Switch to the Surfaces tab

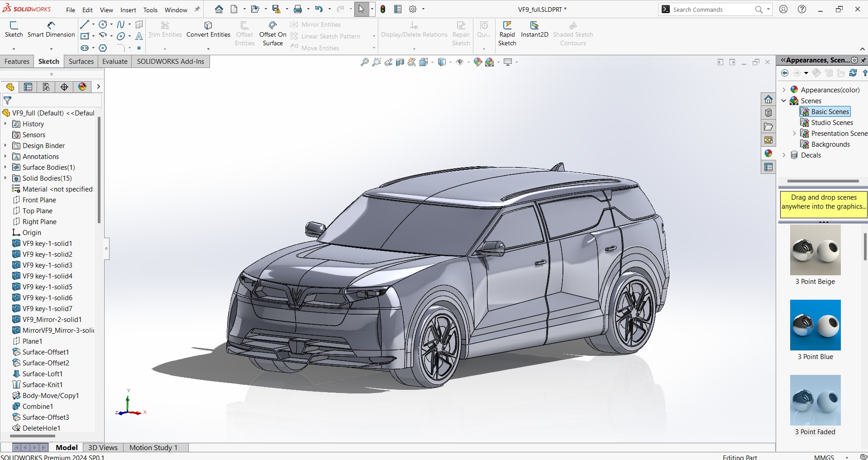pos(81,62)
